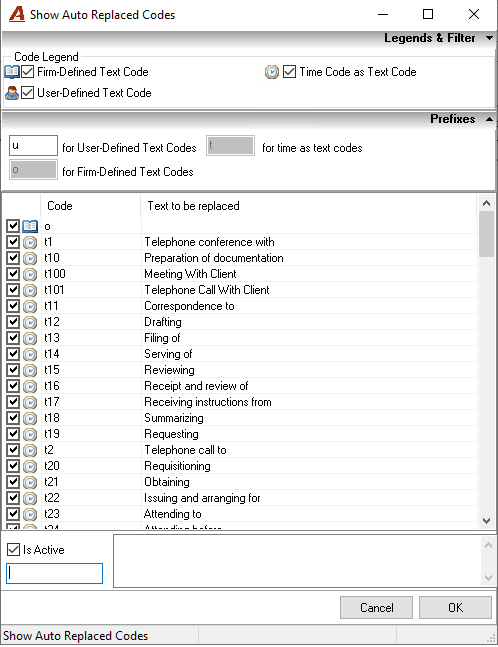Image resolution: width=498 pixels, height=647 pixels.
Task: Click the code list vertical scrollbar thumb
Action: click(x=486, y=234)
